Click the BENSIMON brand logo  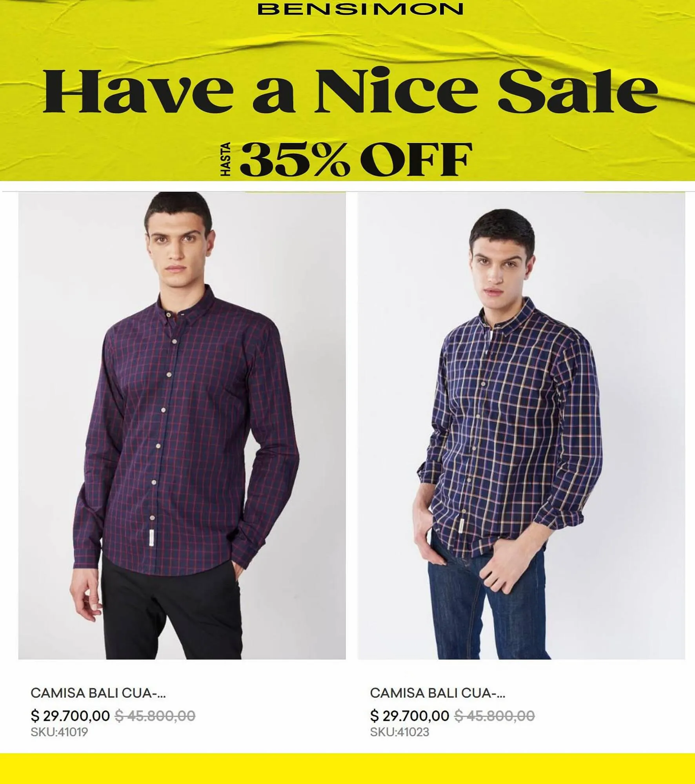click(x=360, y=9)
